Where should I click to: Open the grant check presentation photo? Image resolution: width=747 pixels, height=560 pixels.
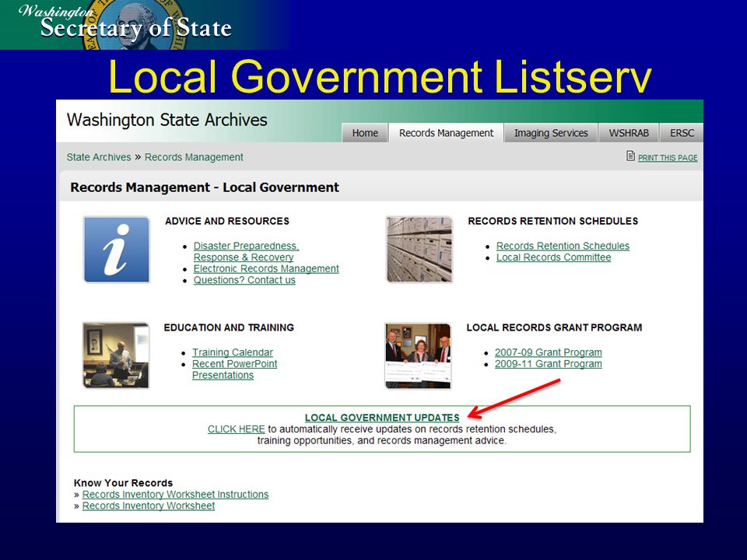[x=418, y=355]
